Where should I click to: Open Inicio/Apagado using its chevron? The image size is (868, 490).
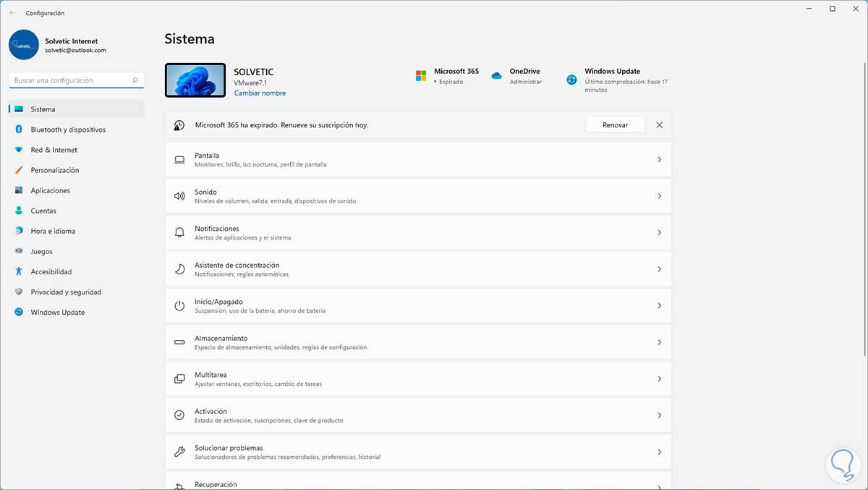(x=659, y=305)
